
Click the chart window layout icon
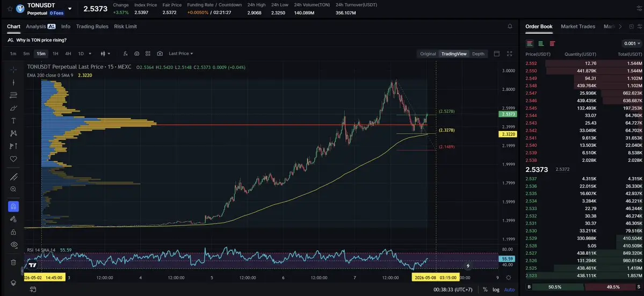(496, 54)
